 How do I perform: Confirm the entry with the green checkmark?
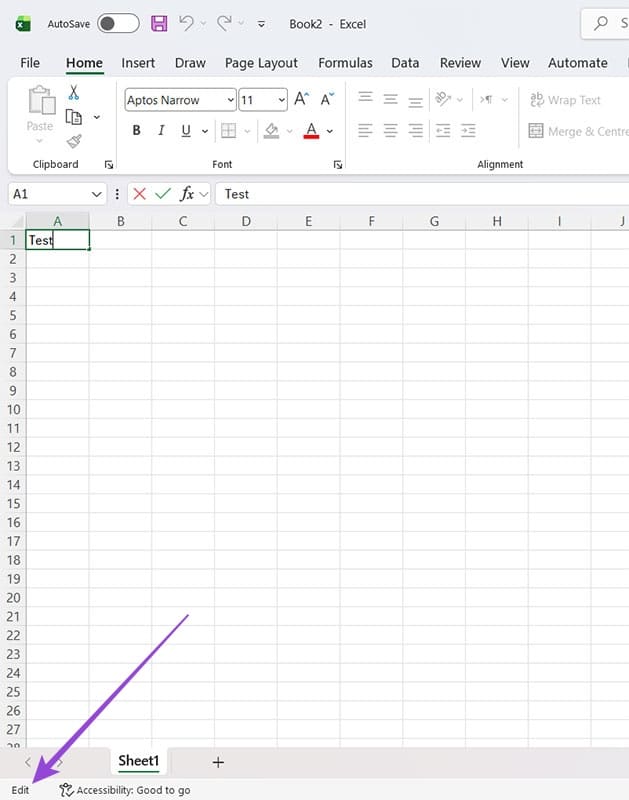(x=162, y=194)
